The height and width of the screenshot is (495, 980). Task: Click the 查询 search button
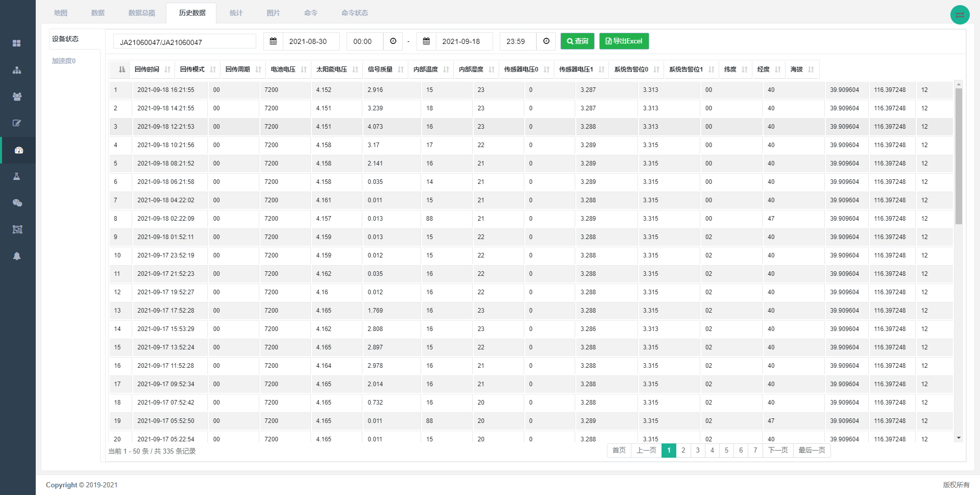coord(577,41)
